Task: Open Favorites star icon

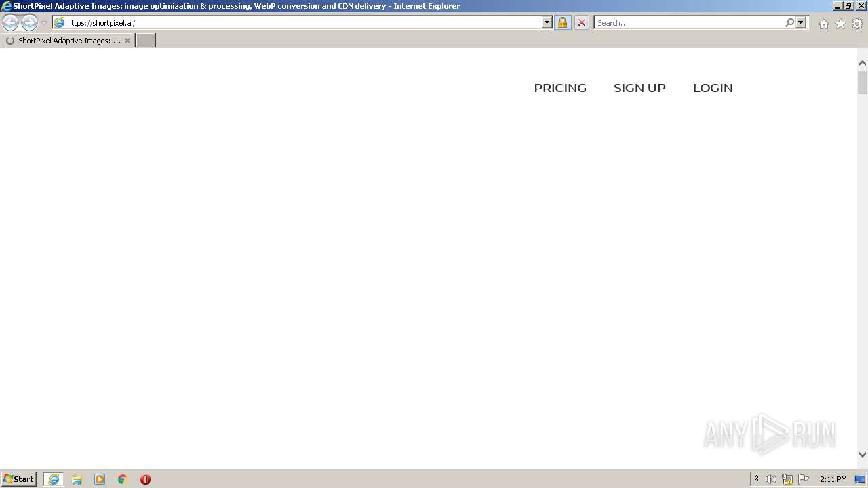Action: click(840, 24)
